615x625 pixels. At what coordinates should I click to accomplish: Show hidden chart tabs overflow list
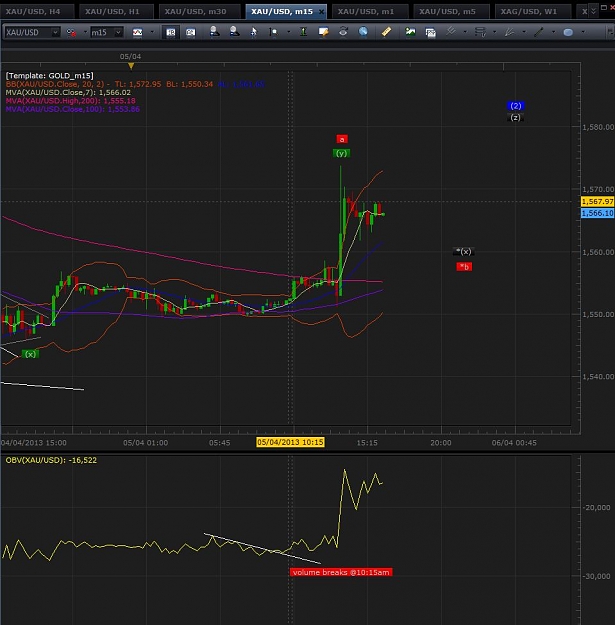coord(593,11)
